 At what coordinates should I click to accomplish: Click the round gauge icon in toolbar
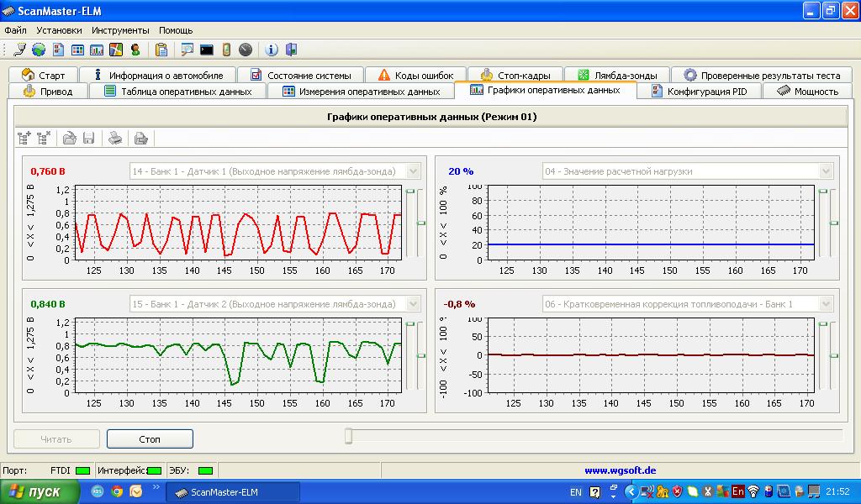pos(246,50)
